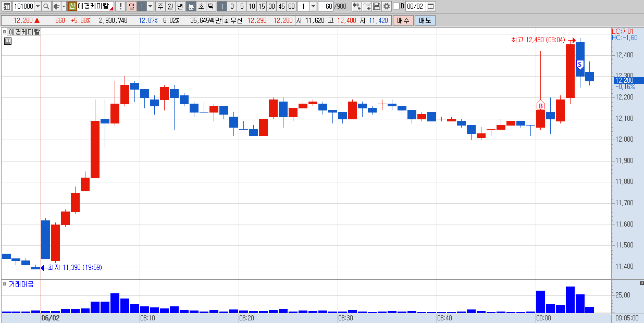Select the 분 (minute) chart toggle
Screen dimensions: 644x323
tap(191, 6)
